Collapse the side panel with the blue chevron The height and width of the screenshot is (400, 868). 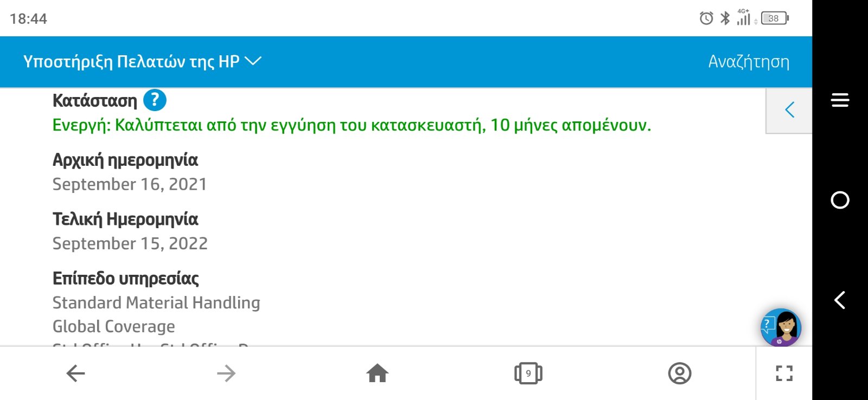pyautogui.click(x=789, y=110)
